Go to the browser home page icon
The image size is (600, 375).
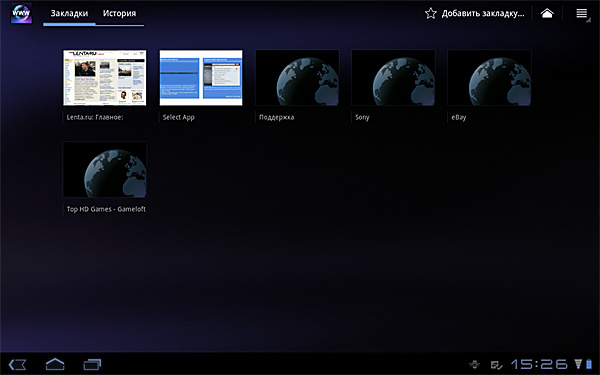(x=547, y=13)
